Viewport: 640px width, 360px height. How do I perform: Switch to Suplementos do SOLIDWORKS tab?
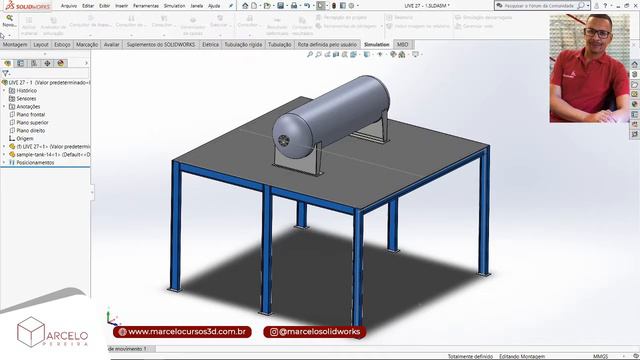pos(161,44)
